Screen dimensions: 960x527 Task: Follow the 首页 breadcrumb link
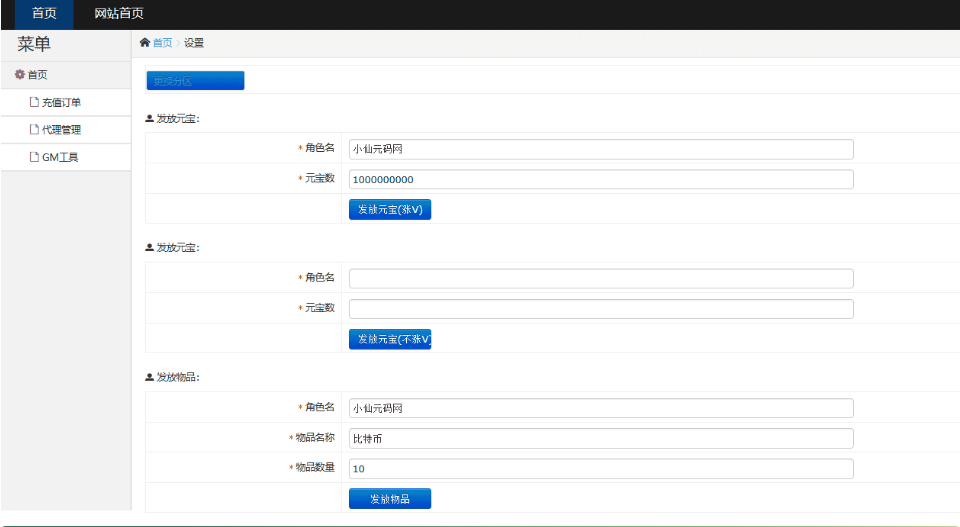pyautogui.click(x=162, y=43)
